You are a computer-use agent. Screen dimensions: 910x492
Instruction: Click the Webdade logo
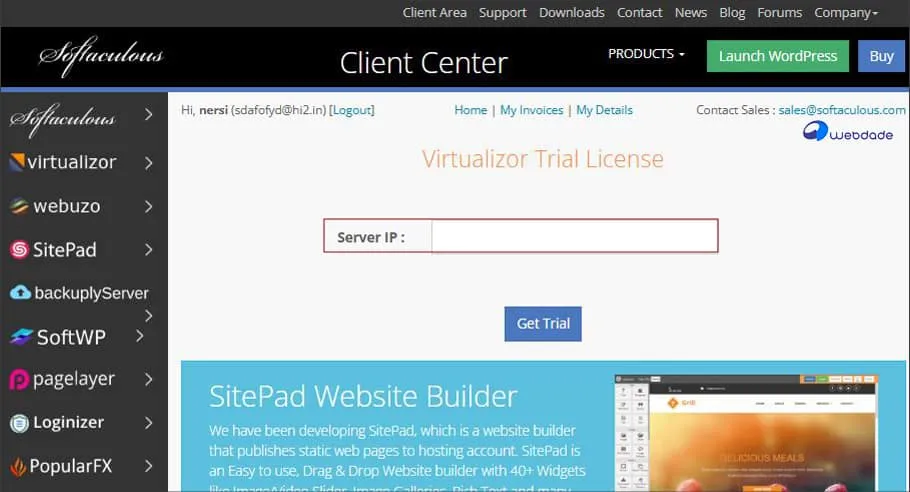(847, 133)
